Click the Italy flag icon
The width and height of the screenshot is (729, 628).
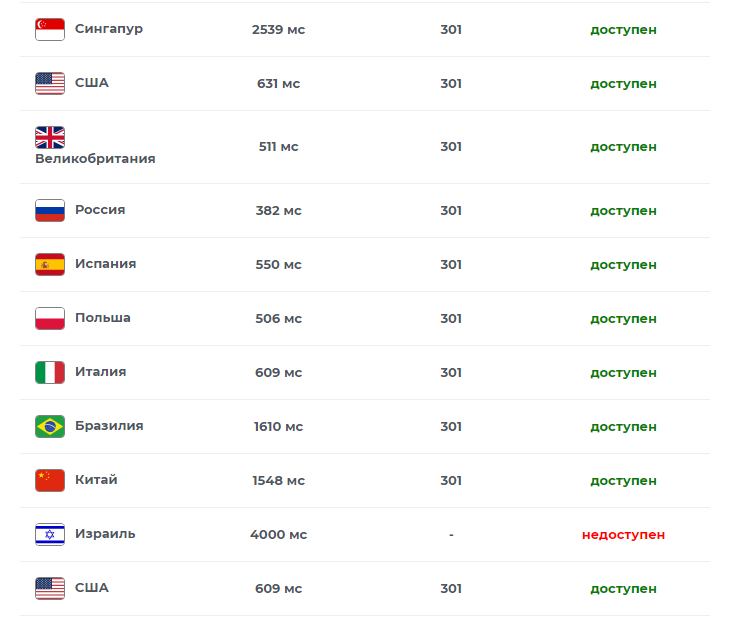[x=50, y=372]
